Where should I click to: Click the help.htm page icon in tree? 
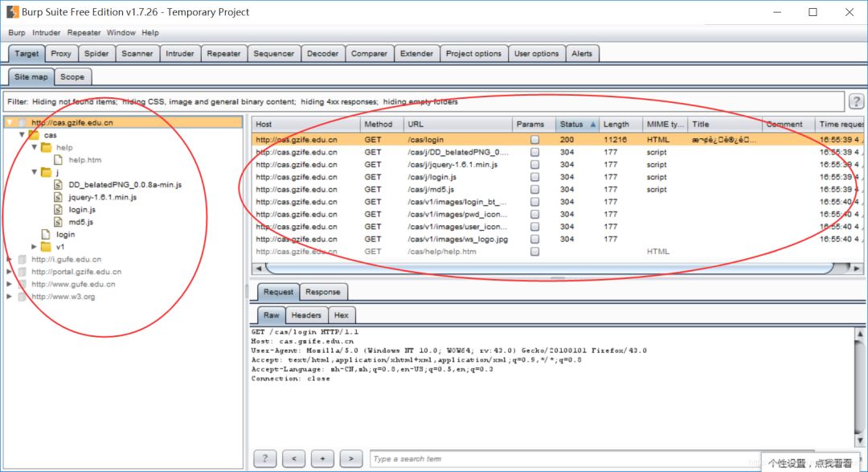59,160
